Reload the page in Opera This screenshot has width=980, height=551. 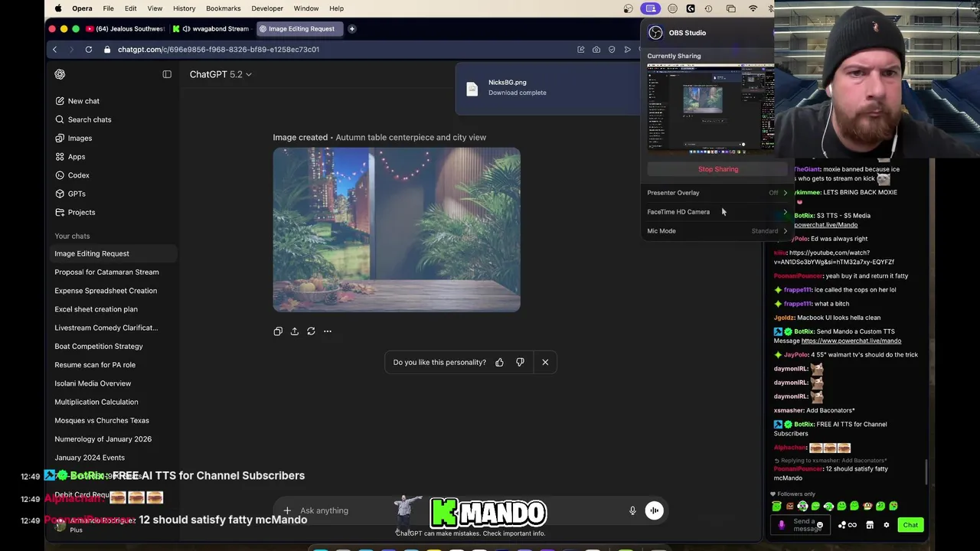(89, 49)
